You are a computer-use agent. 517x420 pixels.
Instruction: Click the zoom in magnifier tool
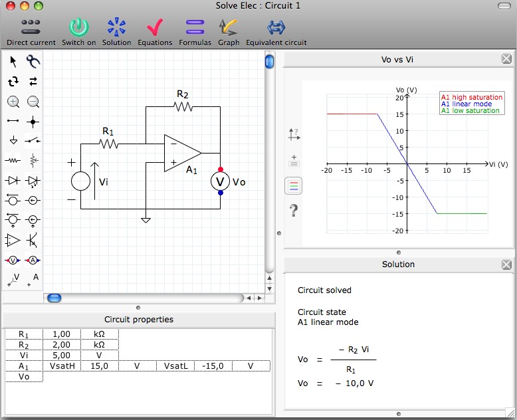pos(13,102)
